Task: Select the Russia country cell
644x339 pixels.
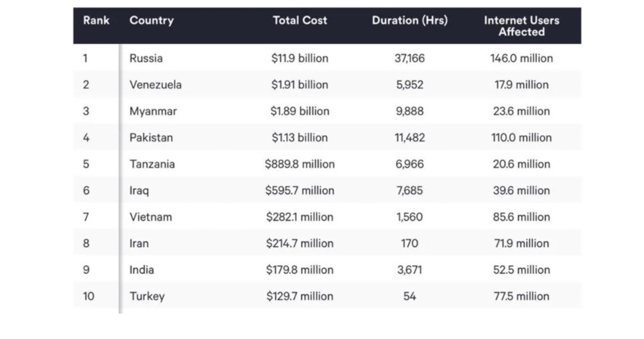Action: (146, 58)
